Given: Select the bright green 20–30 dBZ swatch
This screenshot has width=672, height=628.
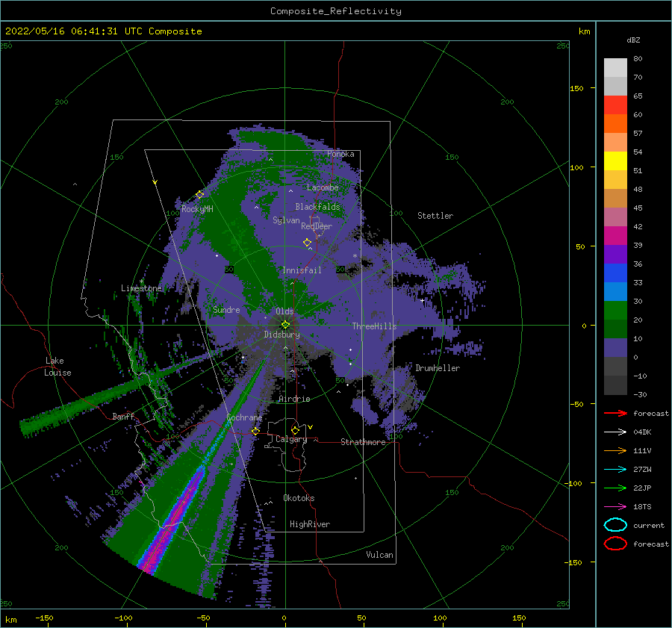Looking at the screenshot, I should click(615, 311).
